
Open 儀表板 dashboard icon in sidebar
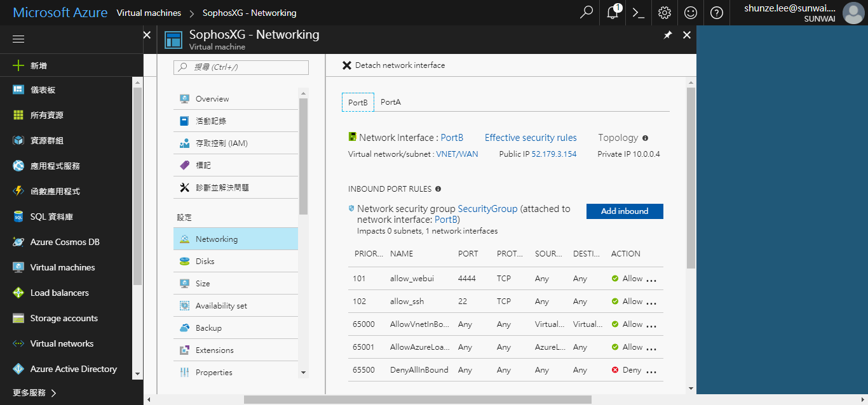click(18, 90)
